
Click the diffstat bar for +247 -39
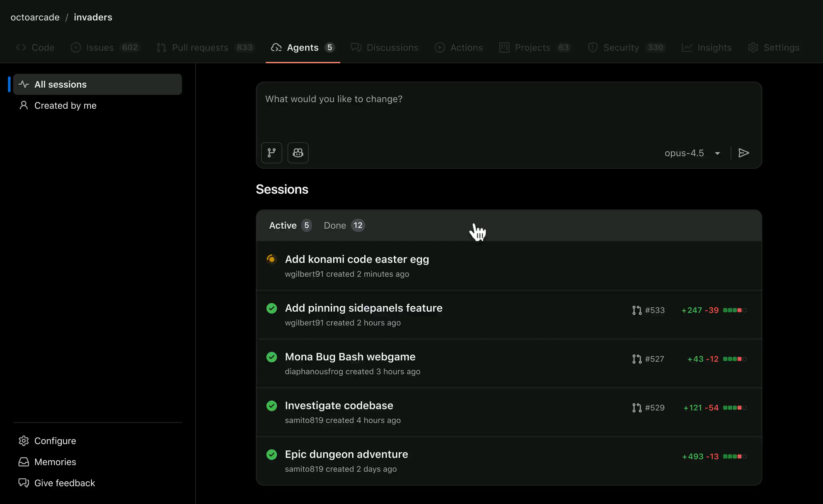[x=735, y=310]
